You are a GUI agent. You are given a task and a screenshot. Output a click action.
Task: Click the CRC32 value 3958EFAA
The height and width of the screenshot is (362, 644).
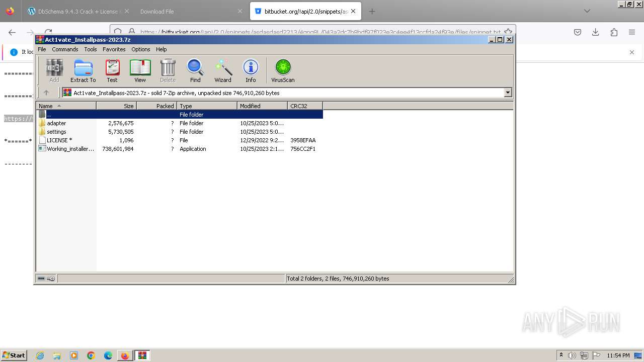tap(303, 140)
